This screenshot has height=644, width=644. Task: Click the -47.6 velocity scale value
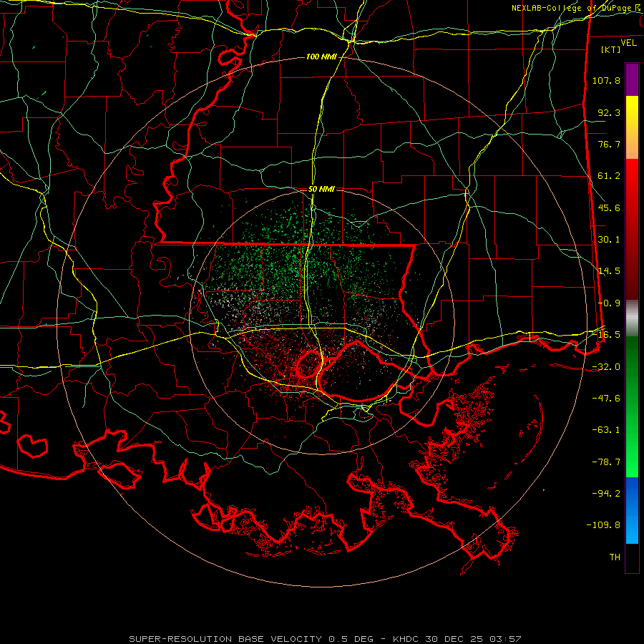coord(606,399)
